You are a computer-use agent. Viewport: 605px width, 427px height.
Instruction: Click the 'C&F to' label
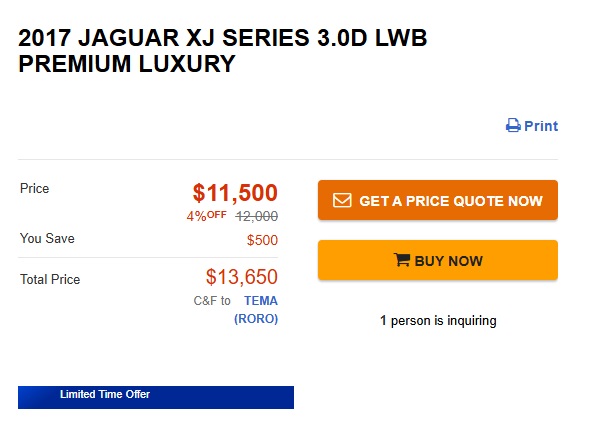(212, 300)
